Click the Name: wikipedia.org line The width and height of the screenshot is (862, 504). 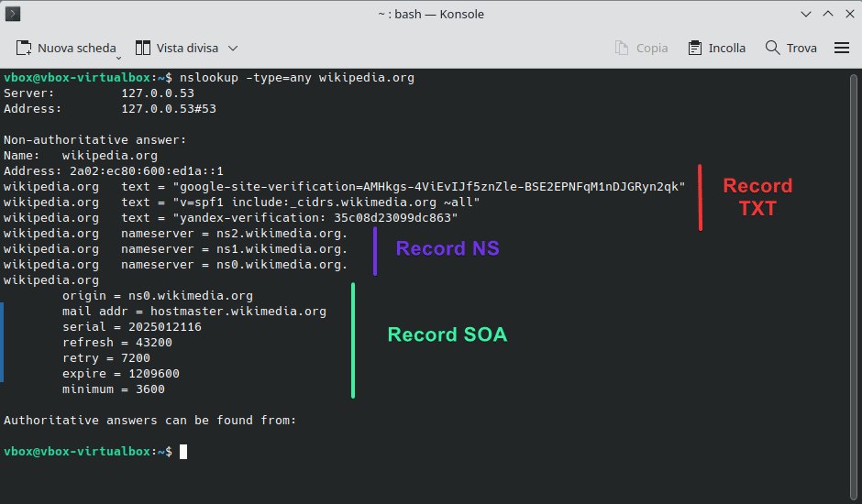[x=81, y=156]
